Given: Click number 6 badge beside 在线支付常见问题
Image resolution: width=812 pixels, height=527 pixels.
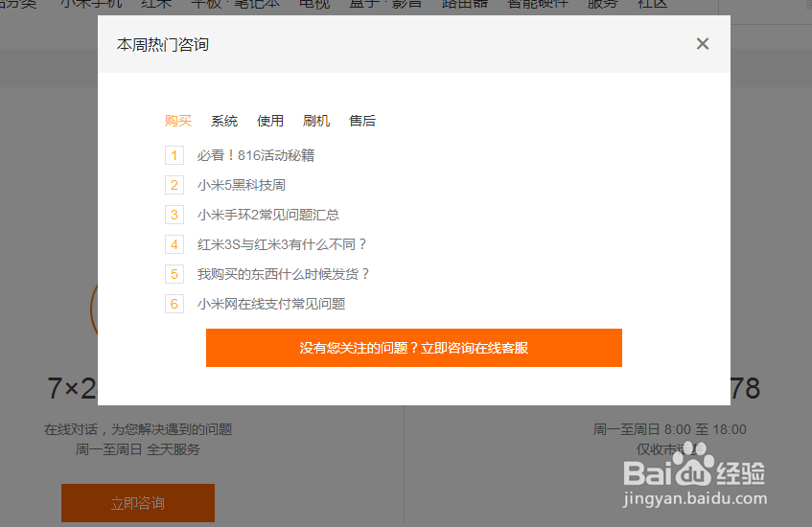Looking at the screenshot, I should (x=174, y=304).
